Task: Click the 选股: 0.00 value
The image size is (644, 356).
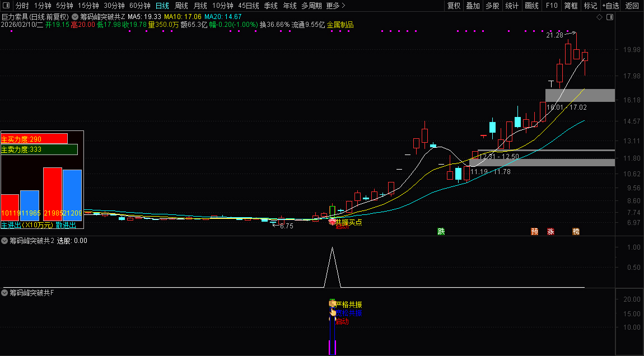Action: pyautogui.click(x=72, y=241)
